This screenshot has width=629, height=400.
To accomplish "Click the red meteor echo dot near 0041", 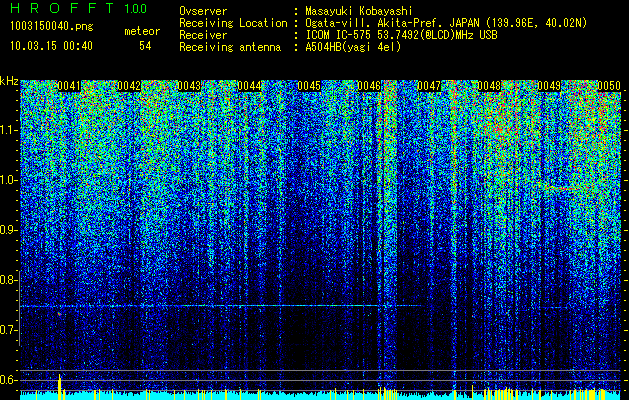I will coord(59,314).
